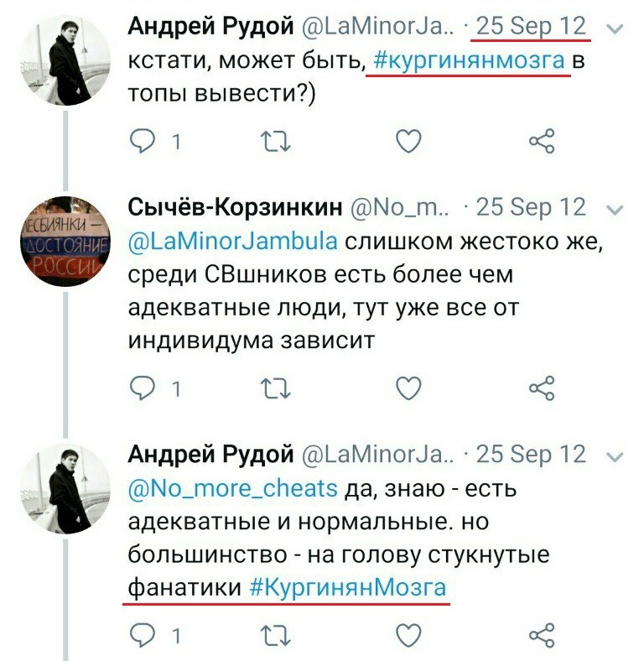Image resolution: width=644 pixels, height=661 pixels.
Task: Expand chevron menu on Сычёв-Корзинкин tweet
Action: 615,210
